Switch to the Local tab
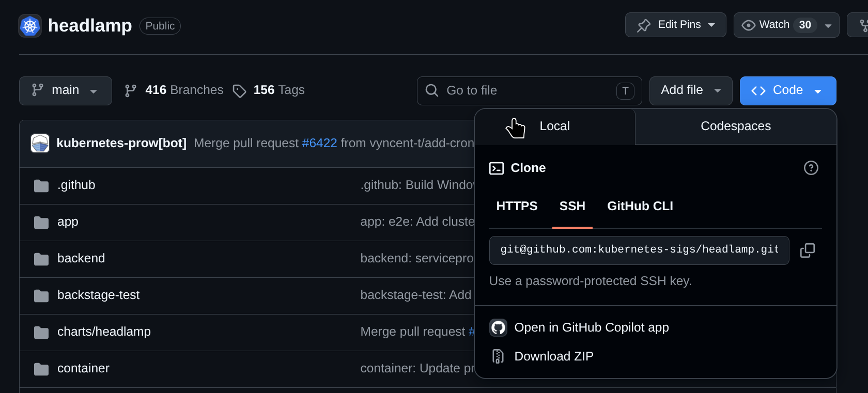868x393 pixels. 555,127
